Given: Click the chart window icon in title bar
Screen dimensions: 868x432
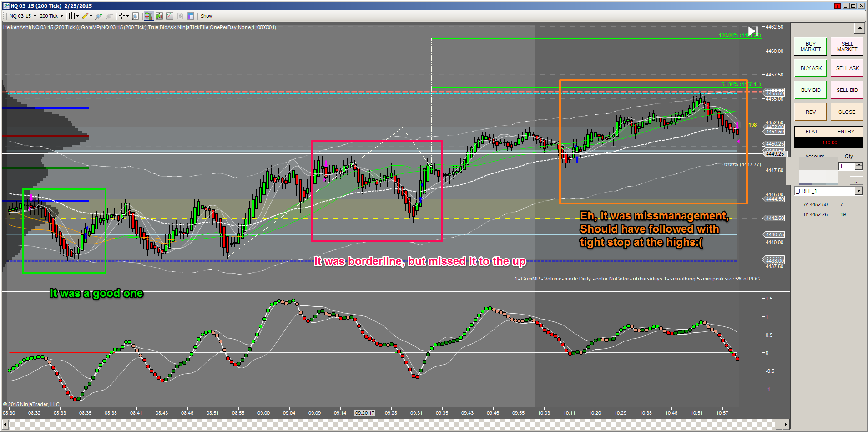Looking at the screenshot, I should [x=6, y=5].
